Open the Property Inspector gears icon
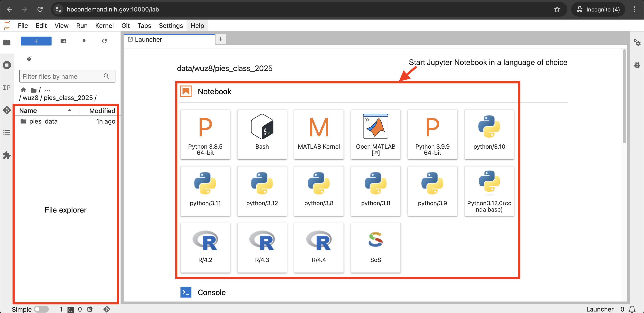644x313 pixels. (637, 43)
